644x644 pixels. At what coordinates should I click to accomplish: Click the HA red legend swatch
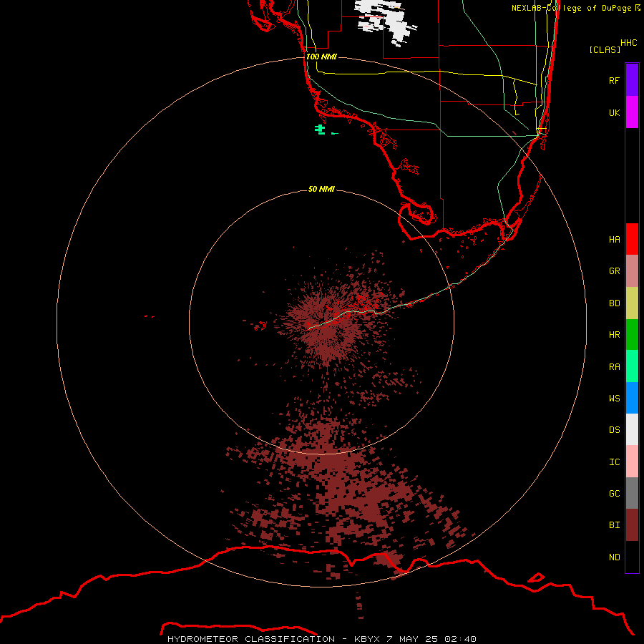point(632,239)
